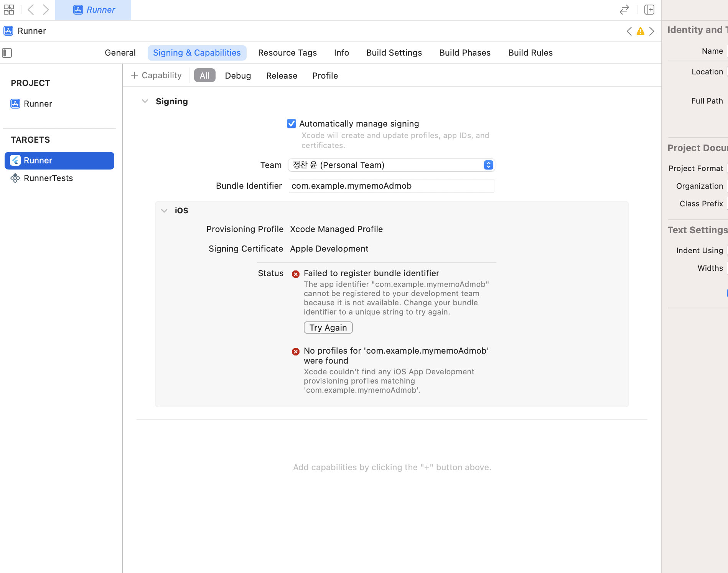
Task: Open the Team dropdown
Action: coord(392,165)
